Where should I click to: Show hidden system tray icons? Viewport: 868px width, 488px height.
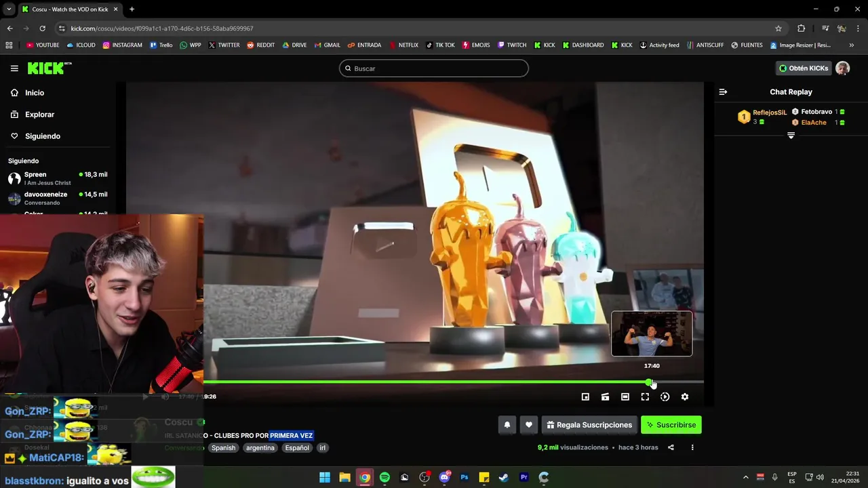tap(746, 477)
